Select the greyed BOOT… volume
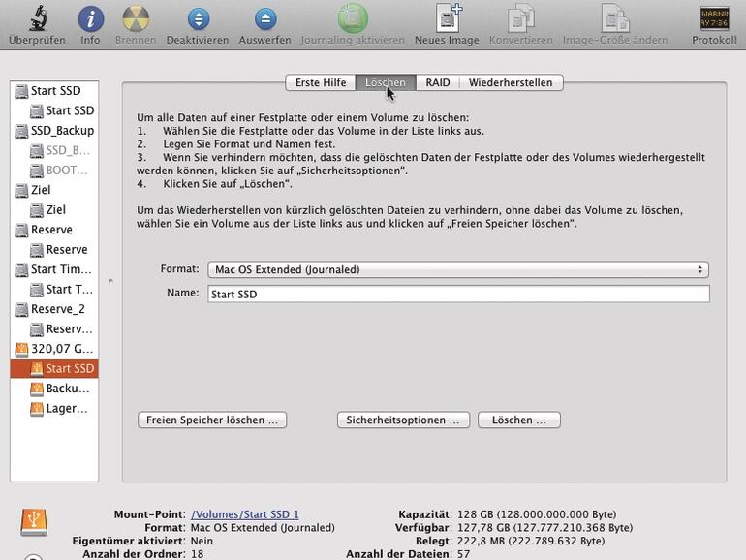 tap(59, 171)
